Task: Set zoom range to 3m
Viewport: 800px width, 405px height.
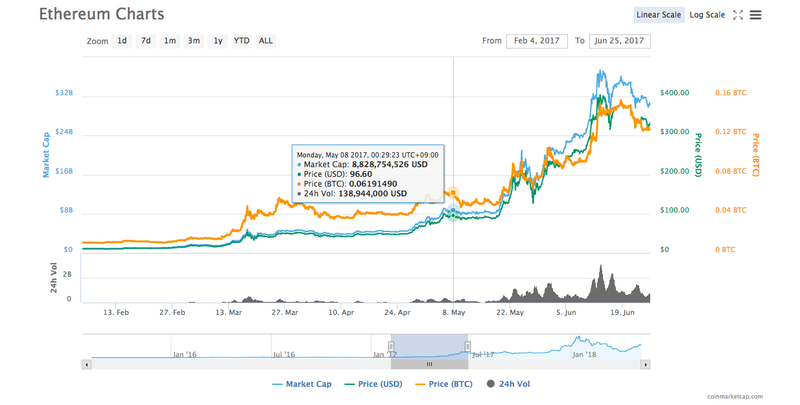Action: coord(194,41)
